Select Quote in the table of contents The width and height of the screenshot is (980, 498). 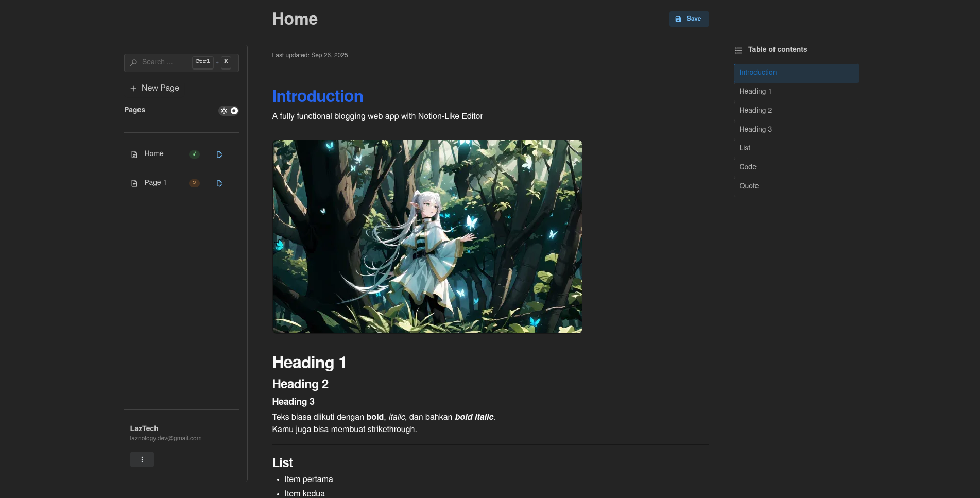click(x=749, y=186)
